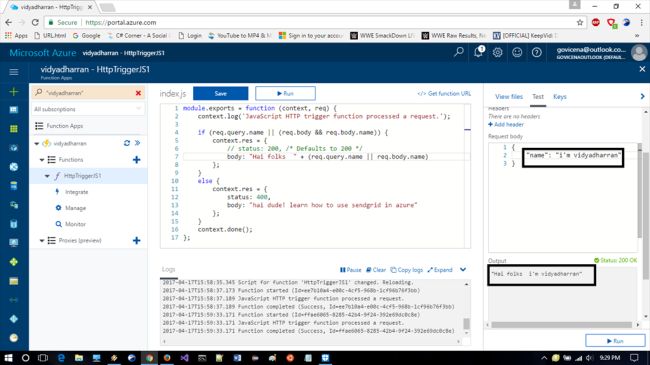Open the URL.html bookmark

(50, 36)
